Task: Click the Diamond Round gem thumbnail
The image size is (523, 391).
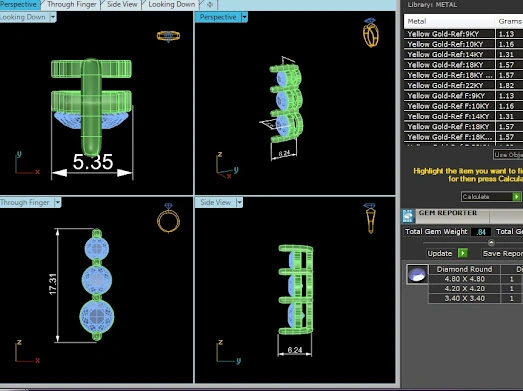Action: click(417, 274)
